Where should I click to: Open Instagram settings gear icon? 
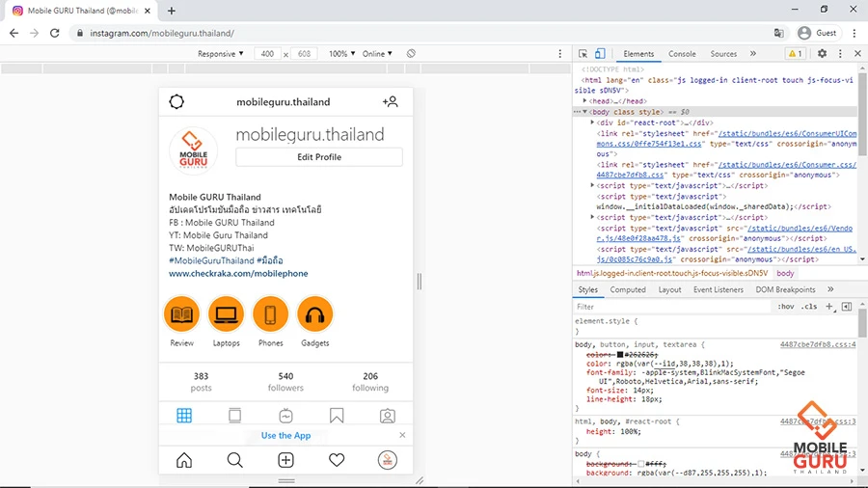(x=176, y=102)
